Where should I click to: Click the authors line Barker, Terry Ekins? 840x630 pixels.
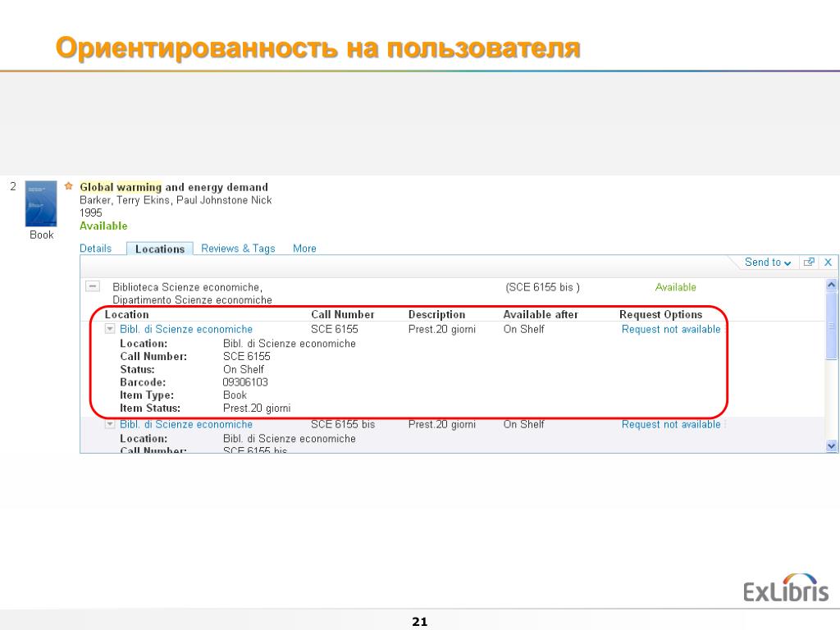[176, 200]
